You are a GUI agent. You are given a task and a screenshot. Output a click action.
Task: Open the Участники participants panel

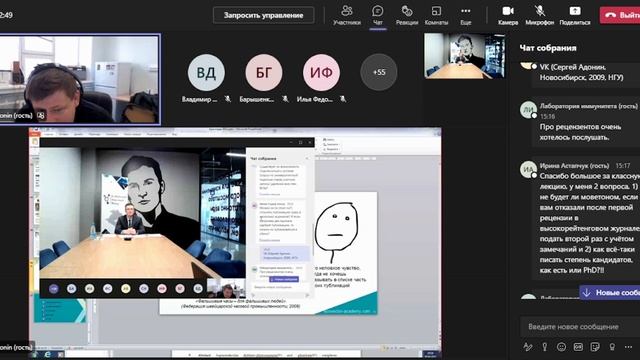(x=347, y=15)
